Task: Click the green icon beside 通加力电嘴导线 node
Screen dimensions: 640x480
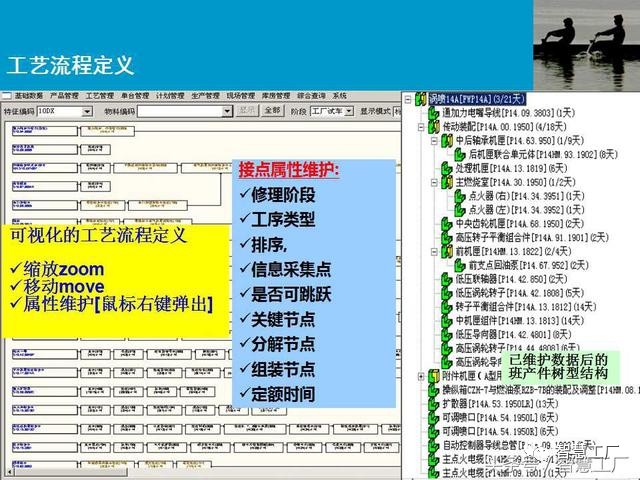Action: tap(433, 113)
